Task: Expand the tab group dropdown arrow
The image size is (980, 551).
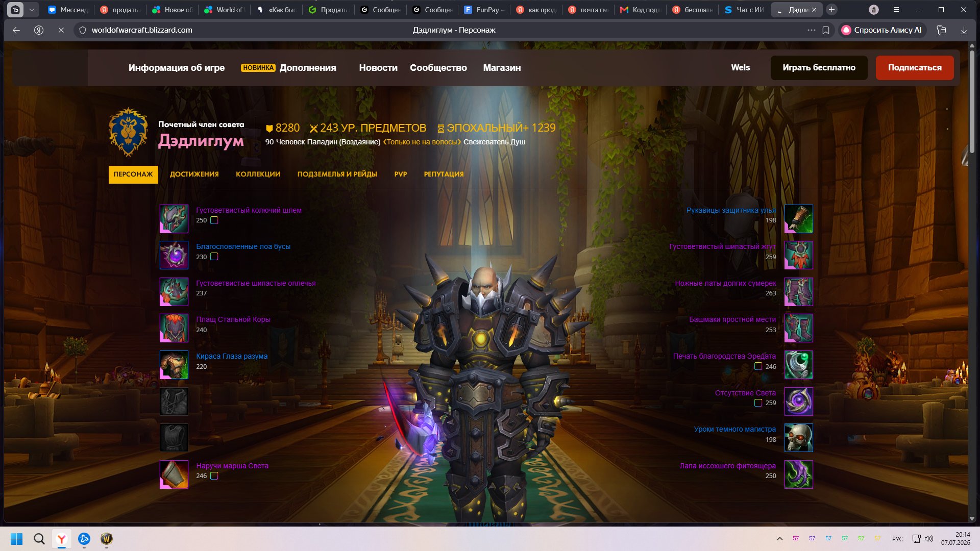Action: coord(32,10)
